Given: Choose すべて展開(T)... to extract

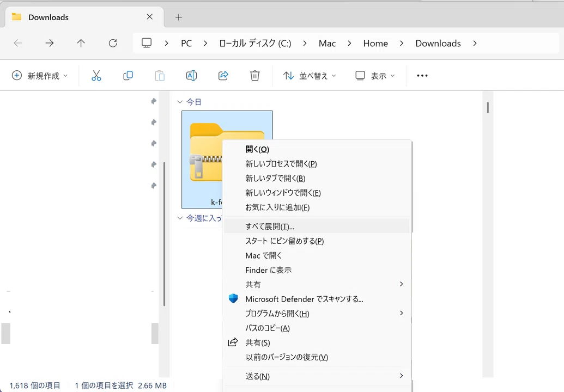Looking at the screenshot, I should (x=317, y=226).
